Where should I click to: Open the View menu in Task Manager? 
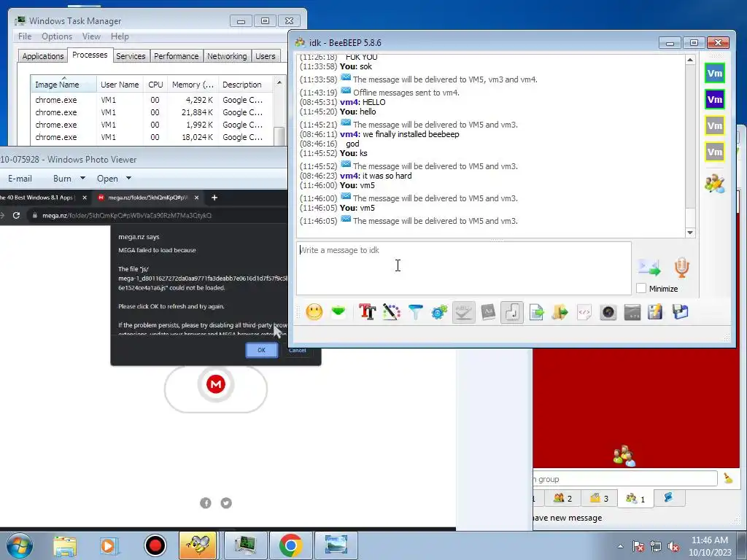91,36
